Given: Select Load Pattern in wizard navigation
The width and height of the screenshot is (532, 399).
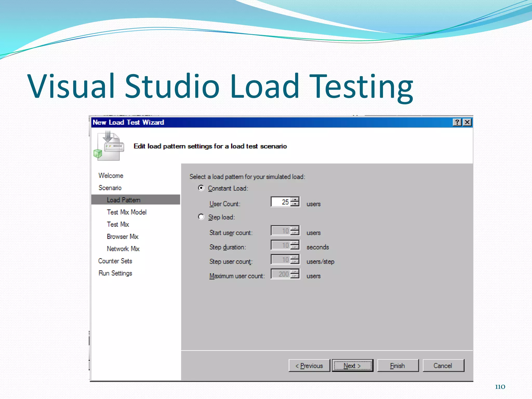Looking at the screenshot, I should coord(136,200).
